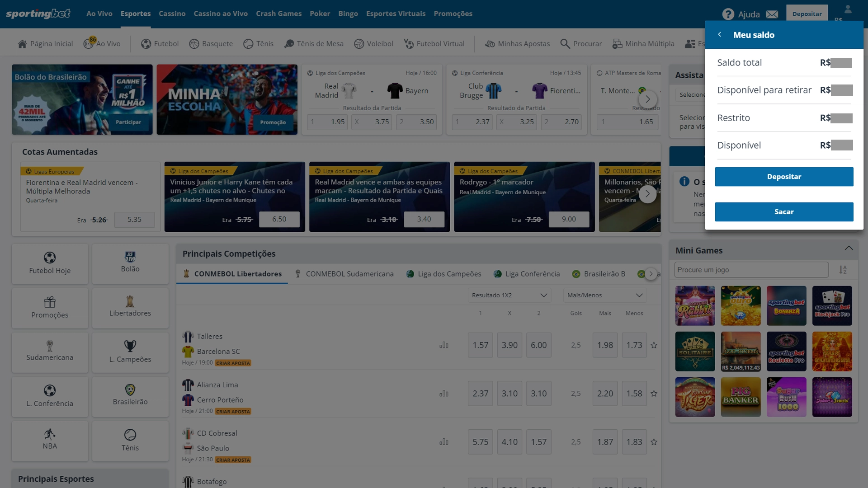Open Ao Vivo in top menu

click(x=99, y=14)
